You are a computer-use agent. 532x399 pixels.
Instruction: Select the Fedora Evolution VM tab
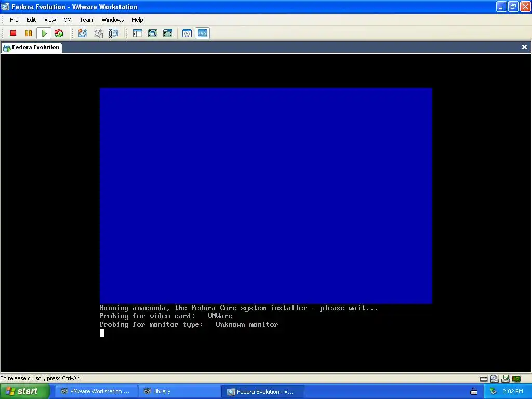tap(32, 47)
